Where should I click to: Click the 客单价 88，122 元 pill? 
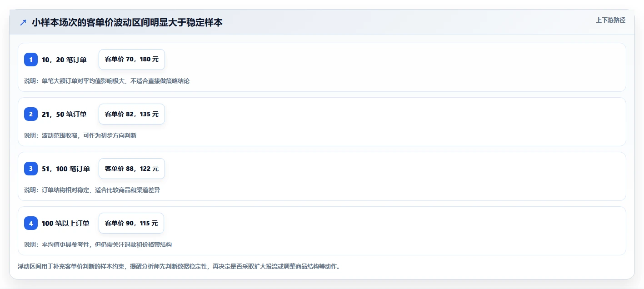[132, 169]
